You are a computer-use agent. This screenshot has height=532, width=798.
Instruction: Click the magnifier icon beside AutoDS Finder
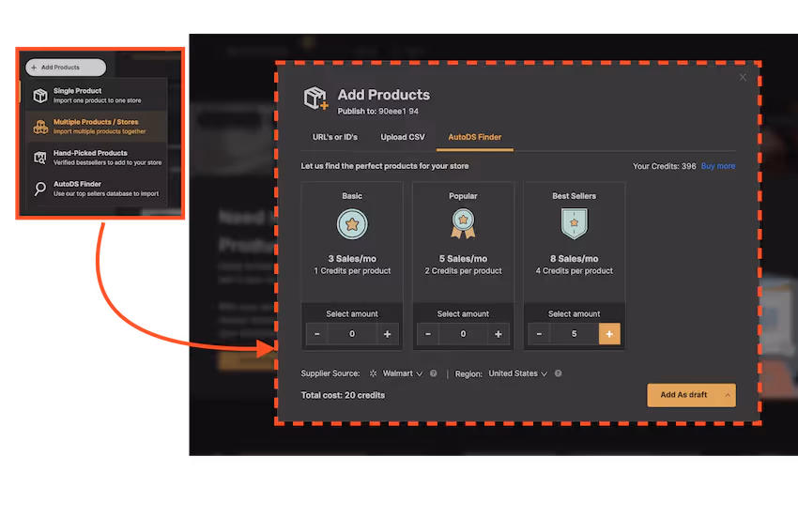point(39,189)
